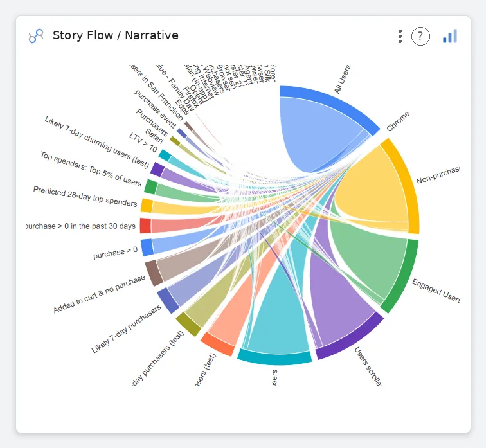Select the red purchase past 30 days arc
The image size is (486, 448).
pyautogui.click(x=145, y=226)
